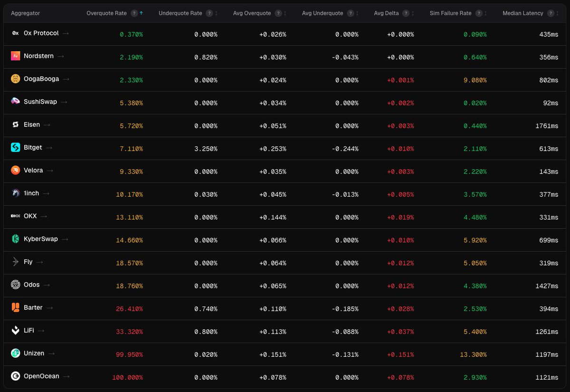This screenshot has width=570, height=392.
Task: Click the 1inch logo icon
Action: 15,193
